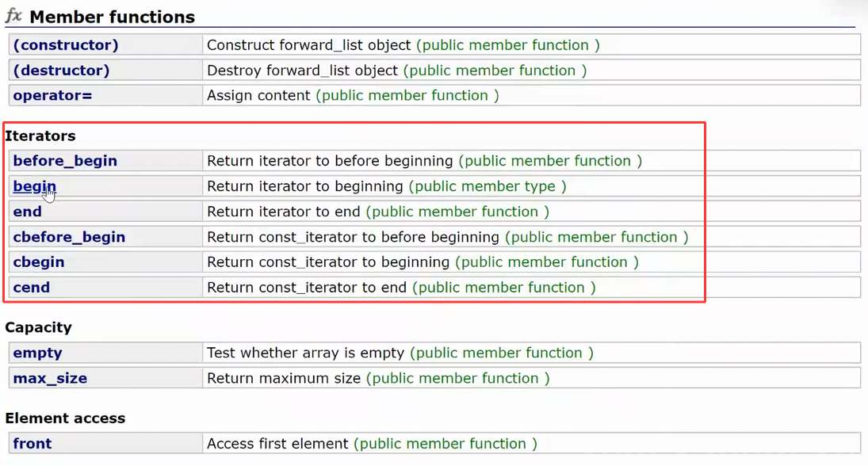Image resolution: width=868 pixels, height=466 pixels.
Task: Open the (destructor) link
Action: pos(61,71)
